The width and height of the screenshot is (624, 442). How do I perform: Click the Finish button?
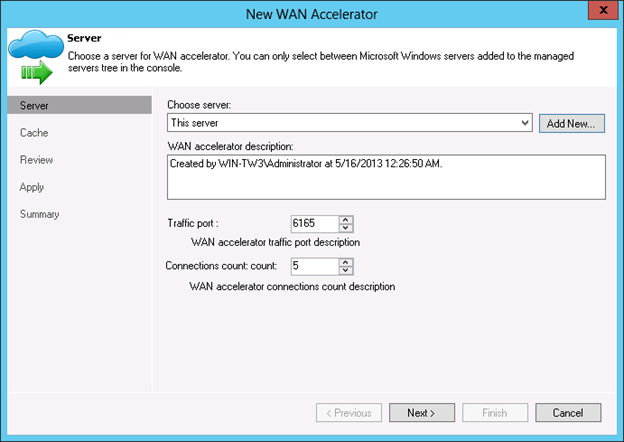[x=495, y=413]
